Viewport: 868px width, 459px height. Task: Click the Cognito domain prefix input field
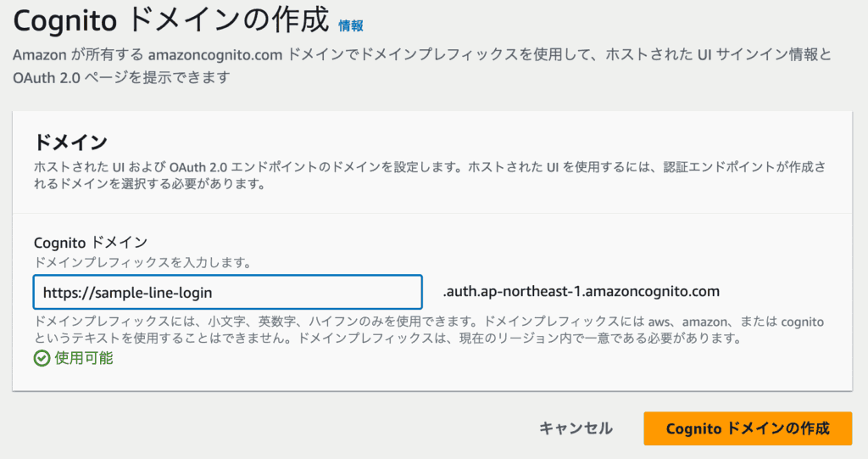(x=227, y=292)
